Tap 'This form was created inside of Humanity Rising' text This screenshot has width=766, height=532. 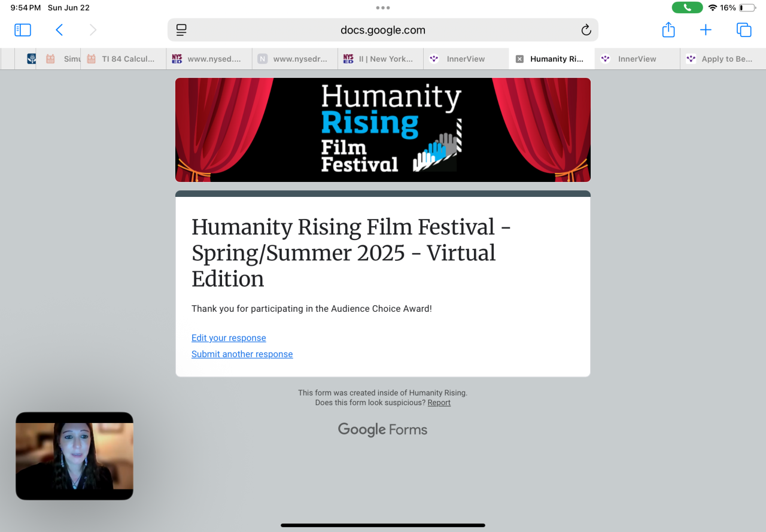383,393
